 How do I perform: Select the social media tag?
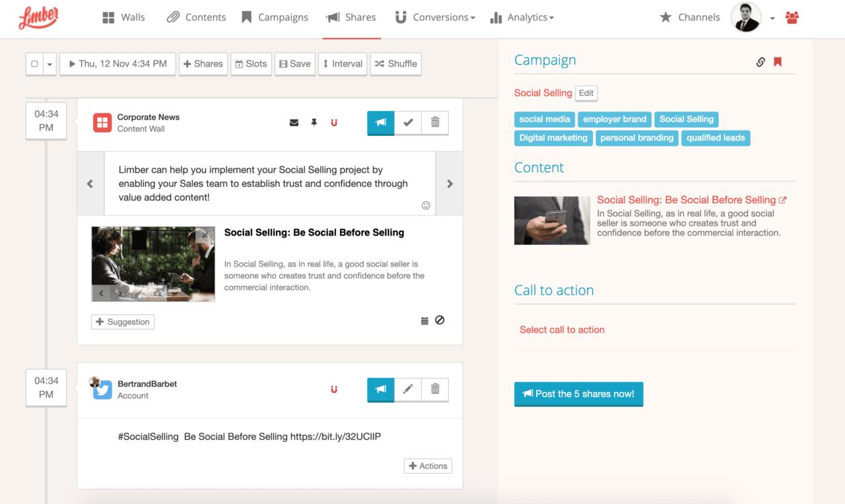point(545,119)
